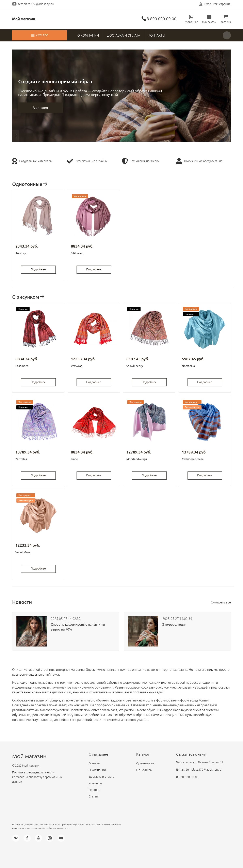This screenshot has width=243, height=868.
Task: Open the Корзина shopping cart icon
Action: pyautogui.click(x=225, y=19)
